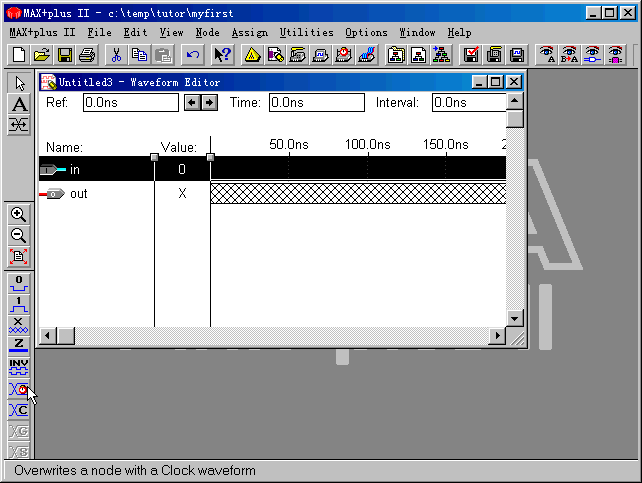This screenshot has height=483, width=642.
Task: Open the Node menu
Action: point(207,32)
